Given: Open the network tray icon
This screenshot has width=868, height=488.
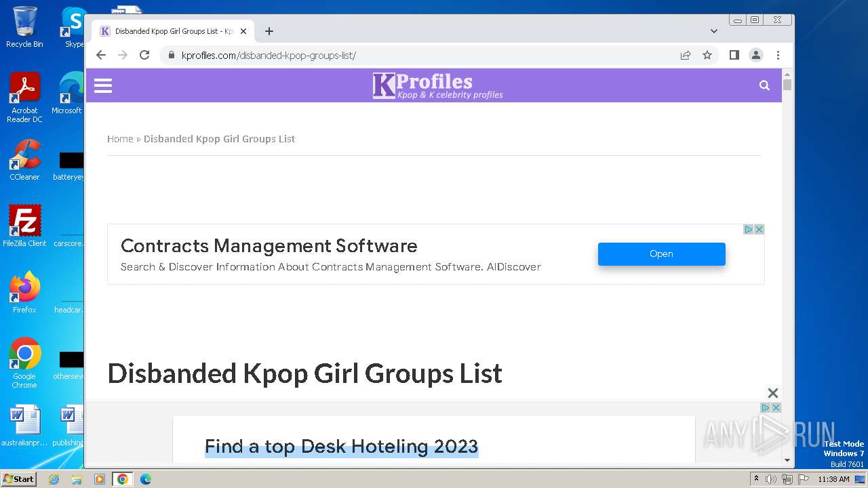Looking at the screenshot, I should coord(787,479).
